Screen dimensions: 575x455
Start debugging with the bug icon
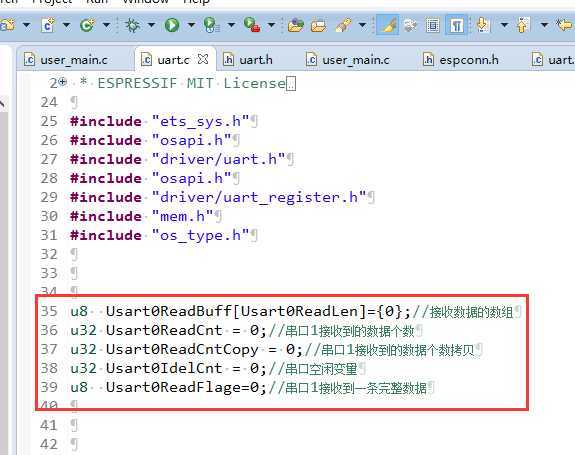132,25
